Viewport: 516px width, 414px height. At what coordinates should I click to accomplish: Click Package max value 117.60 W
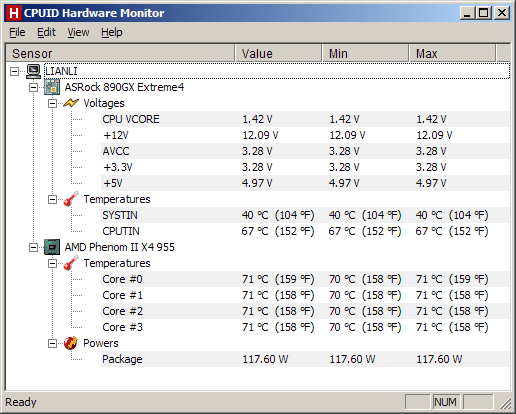439,359
